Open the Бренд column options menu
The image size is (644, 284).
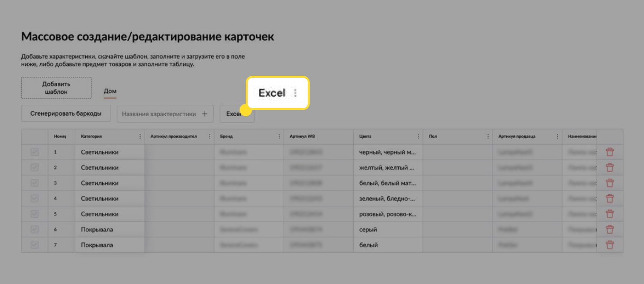[278, 136]
